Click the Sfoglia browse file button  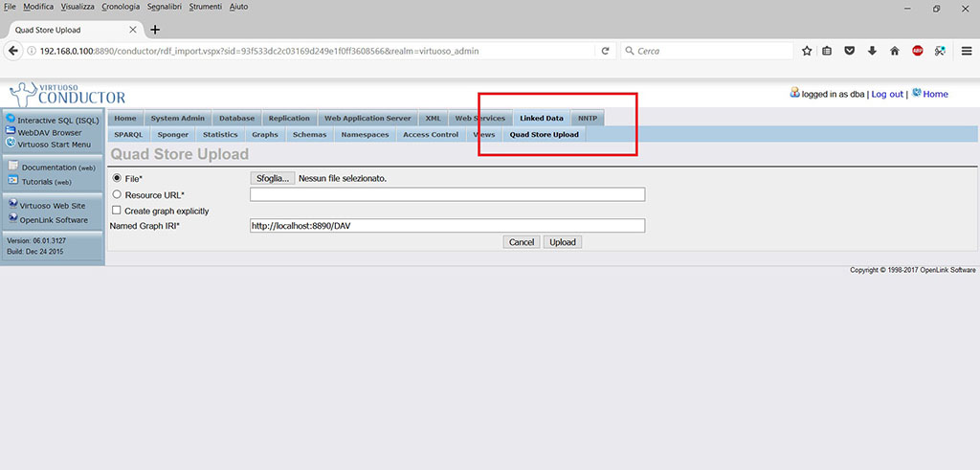[x=273, y=178]
